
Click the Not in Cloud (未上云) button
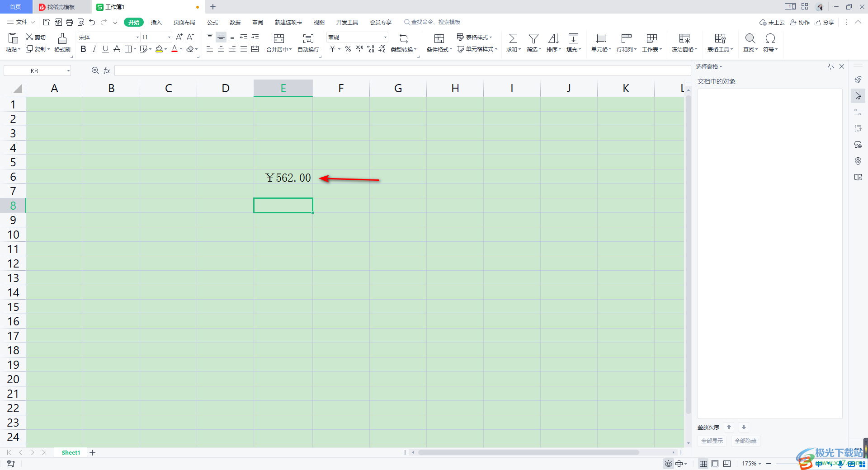pos(772,22)
